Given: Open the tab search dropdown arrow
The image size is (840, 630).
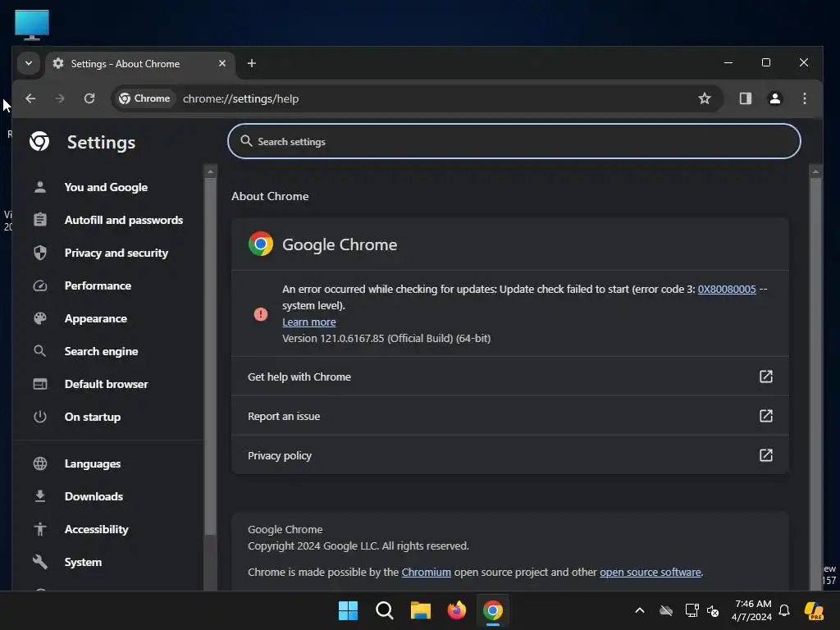Looking at the screenshot, I should coord(29,63).
